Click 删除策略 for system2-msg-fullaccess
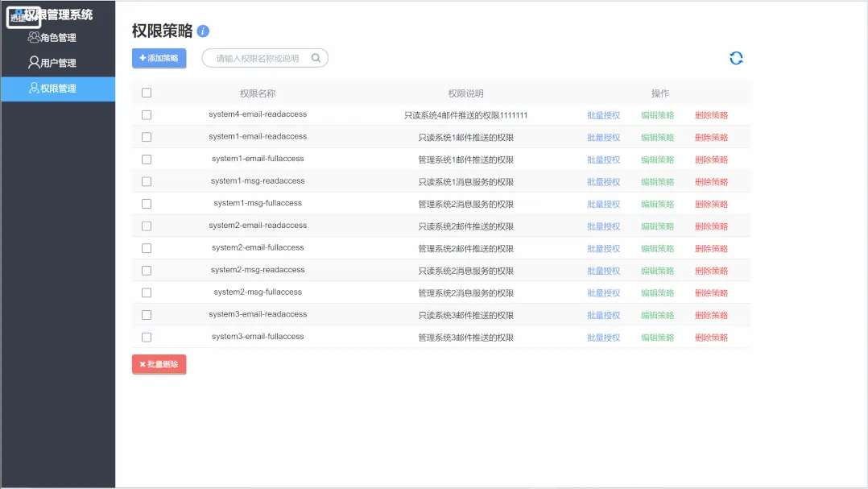Screen dimensions: 868x489 [711, 292]
